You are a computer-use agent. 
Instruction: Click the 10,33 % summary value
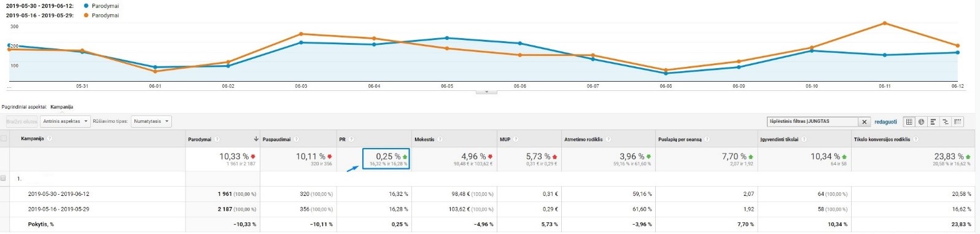point(234,157)
